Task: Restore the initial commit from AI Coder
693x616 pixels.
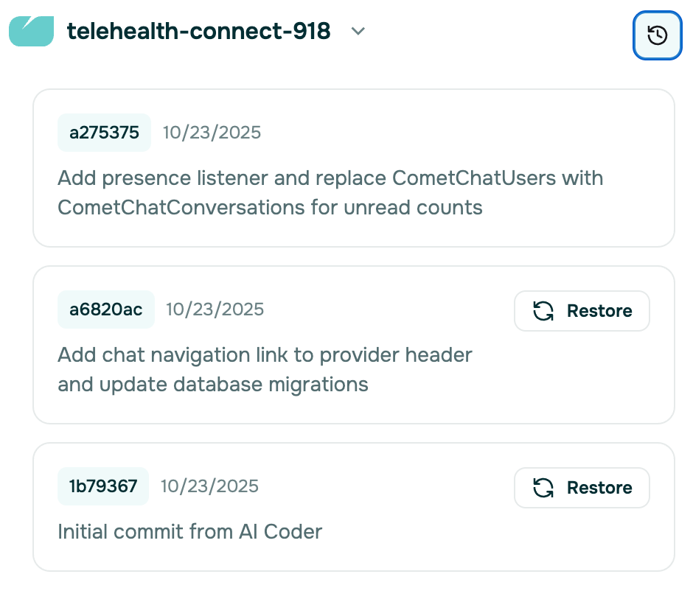Action: (x=582, y=487)
